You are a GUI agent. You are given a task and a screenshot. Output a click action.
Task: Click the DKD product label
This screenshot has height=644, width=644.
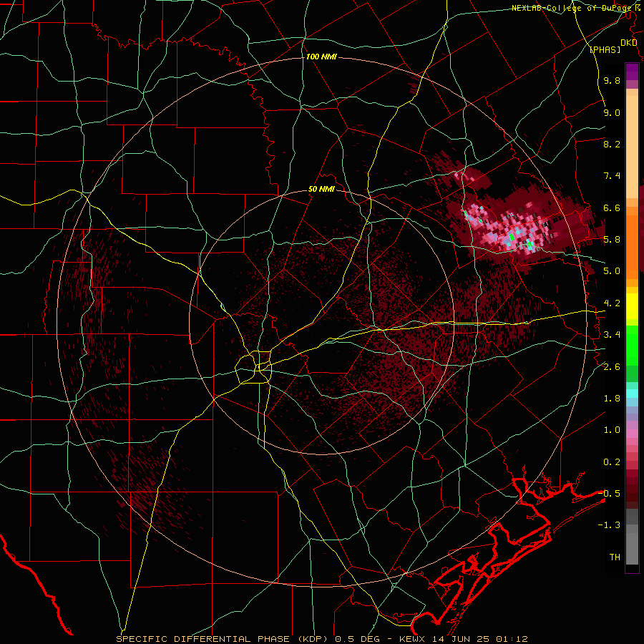pyautogui.click(x=629, y=43)
